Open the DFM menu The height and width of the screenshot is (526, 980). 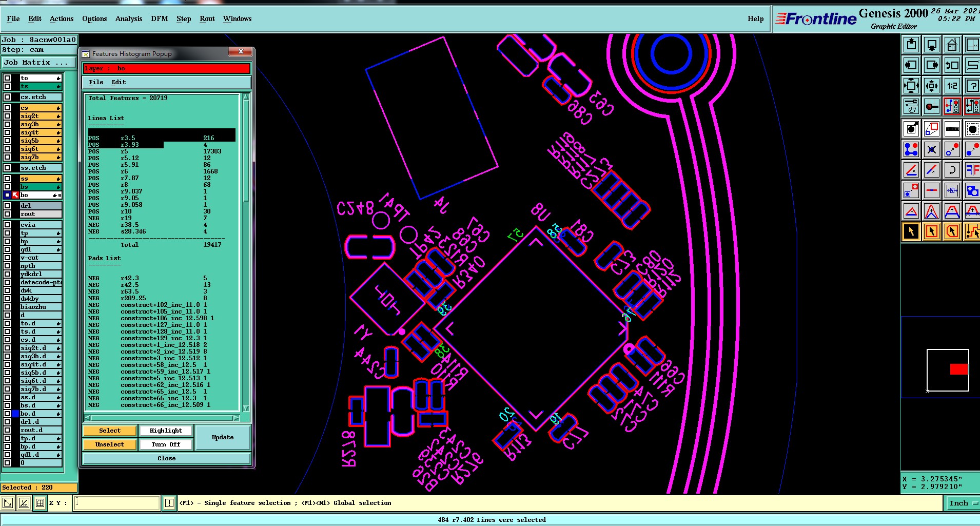tap(160, 18)
